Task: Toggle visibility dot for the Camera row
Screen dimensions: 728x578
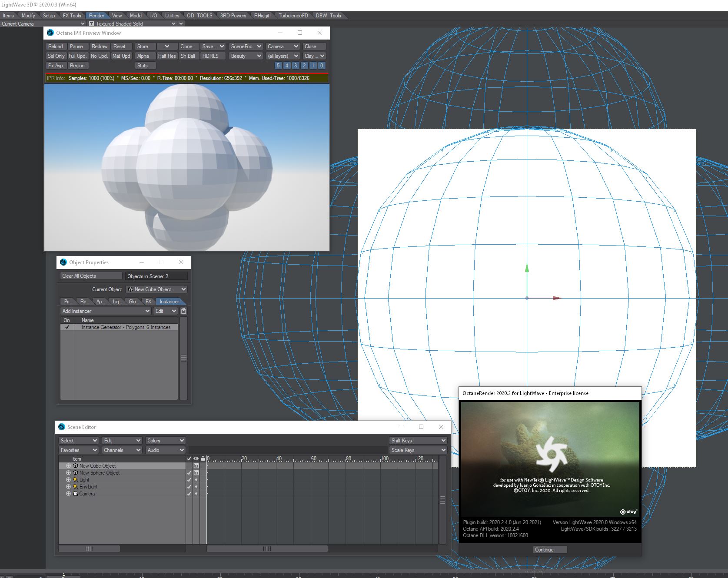Action: pos(196,494)
